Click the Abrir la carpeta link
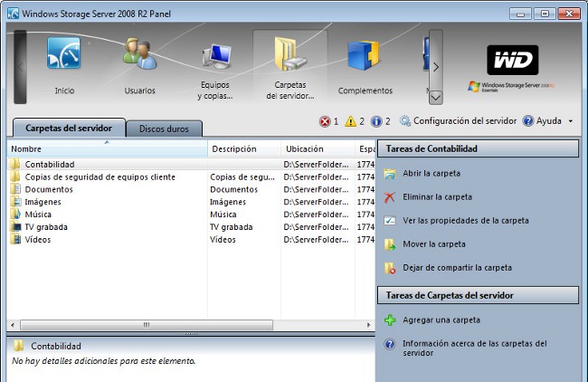Screen dimensions: 588x382 [432, 174]
